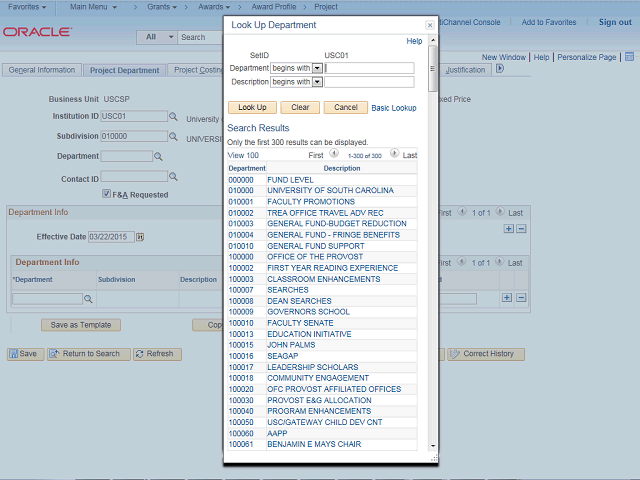Select GOVERNORS SCHOOL result
This screenshot has width=640, height=480.
point(308,312)
